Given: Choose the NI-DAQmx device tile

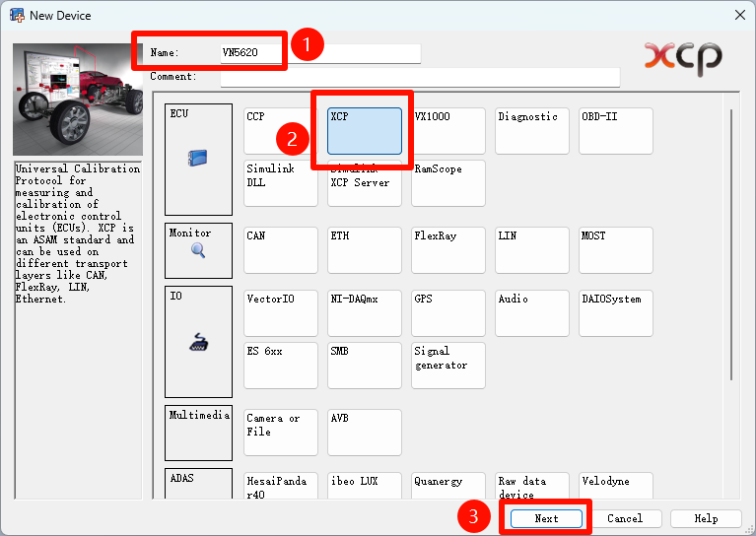Looking at the screenshot, I should 365,312.
